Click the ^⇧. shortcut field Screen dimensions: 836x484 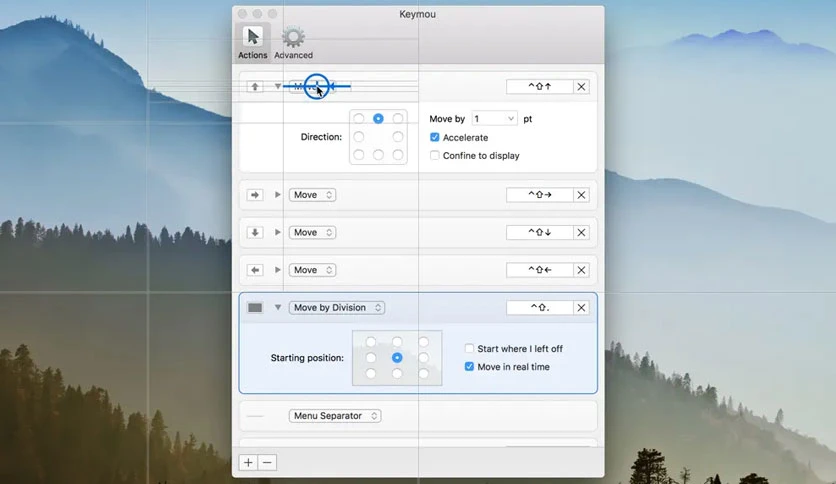tap(540, 308)
